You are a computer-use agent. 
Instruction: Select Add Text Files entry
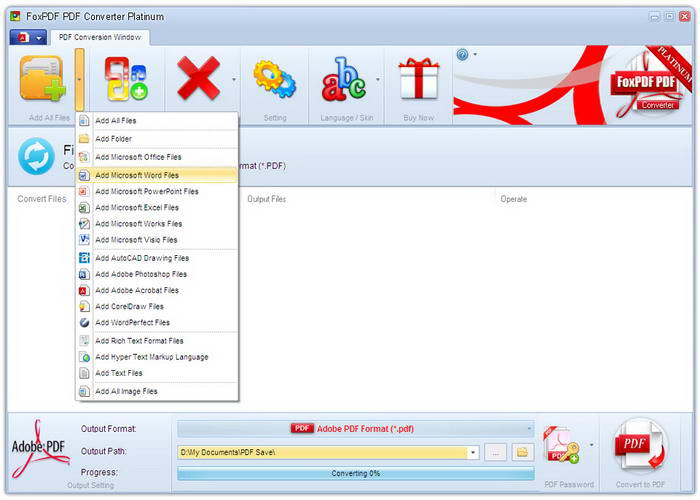(x=157, y=373)
